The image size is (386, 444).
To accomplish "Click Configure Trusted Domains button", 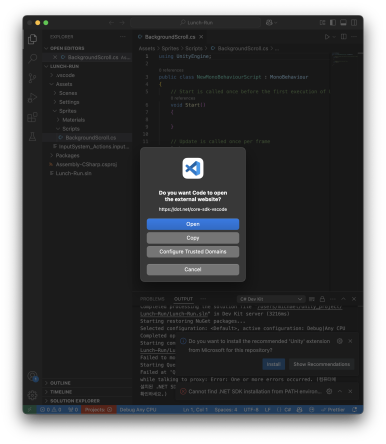I will [193, 252].
